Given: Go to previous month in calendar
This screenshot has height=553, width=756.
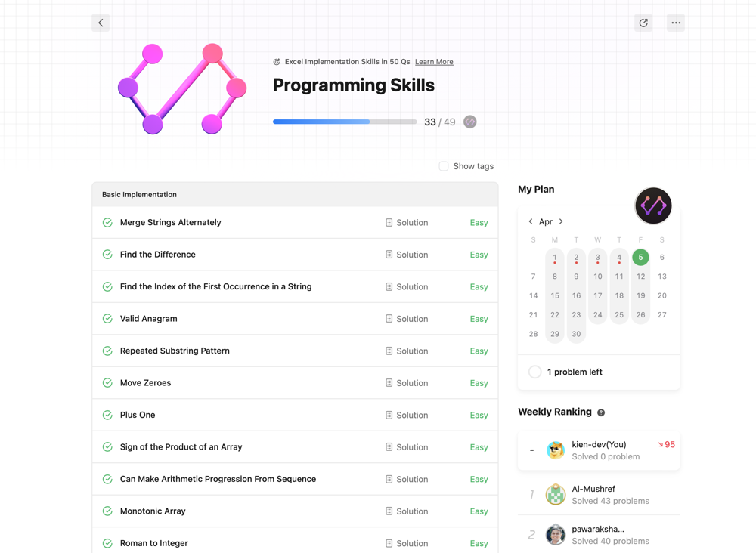Looking at the screenshot, I should [x=531, y=221].
